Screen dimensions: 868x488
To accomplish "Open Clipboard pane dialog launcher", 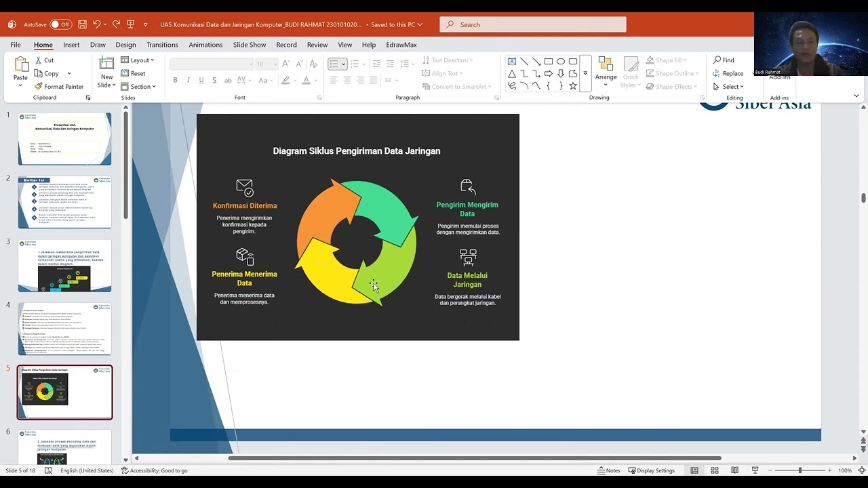I will coord(88,98).
